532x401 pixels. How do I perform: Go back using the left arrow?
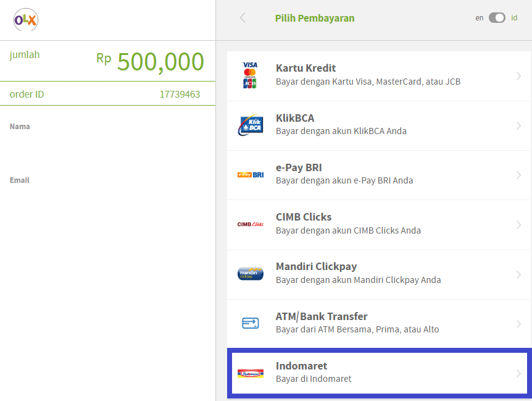(x=243, y=18)
